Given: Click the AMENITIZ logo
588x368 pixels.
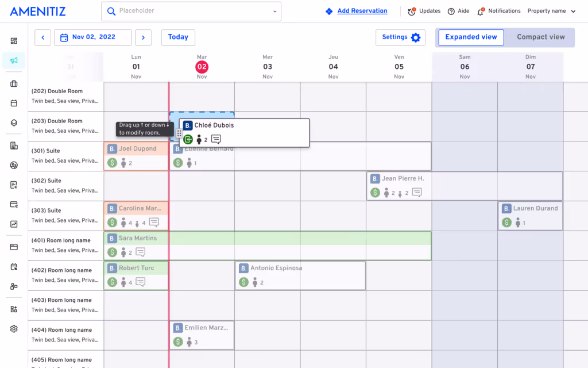Looking at the screenshot, I should click(37, 10).
